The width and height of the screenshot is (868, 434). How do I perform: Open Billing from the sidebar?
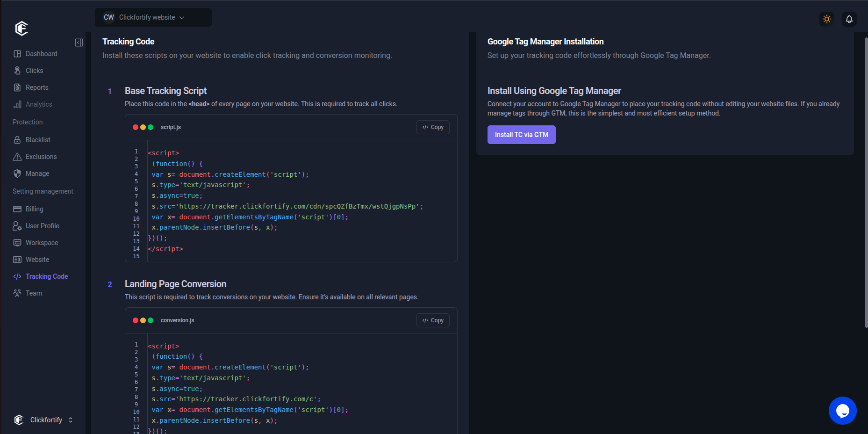point(33,209)
